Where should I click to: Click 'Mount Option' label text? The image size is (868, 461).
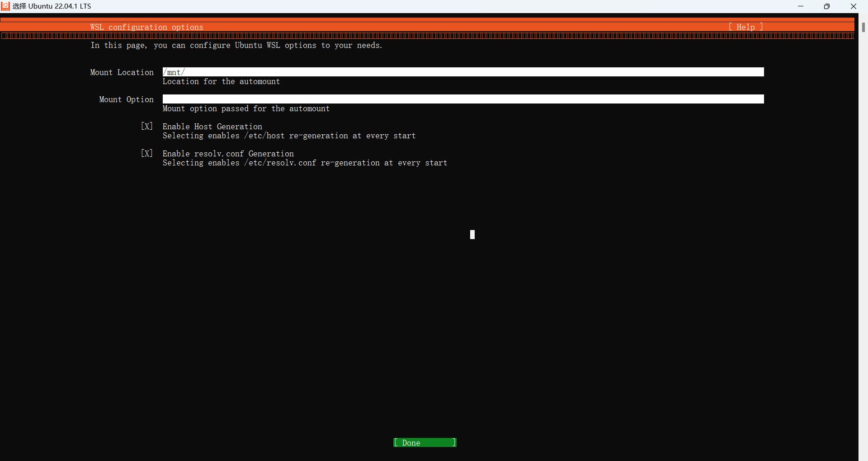pos(127,99)
